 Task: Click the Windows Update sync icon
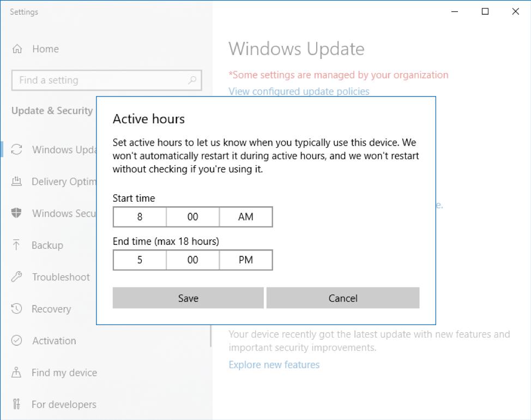pyautogui.click(x=17, y=150)
